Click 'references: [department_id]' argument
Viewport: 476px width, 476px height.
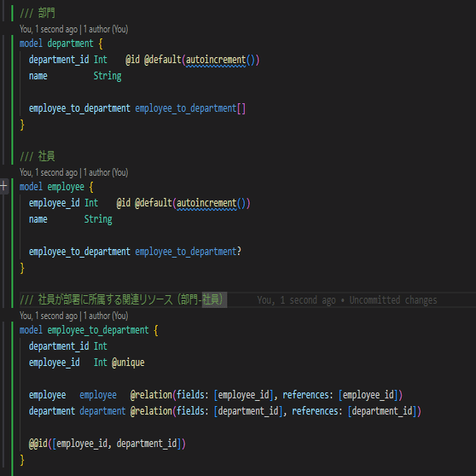tap(354, 411)
